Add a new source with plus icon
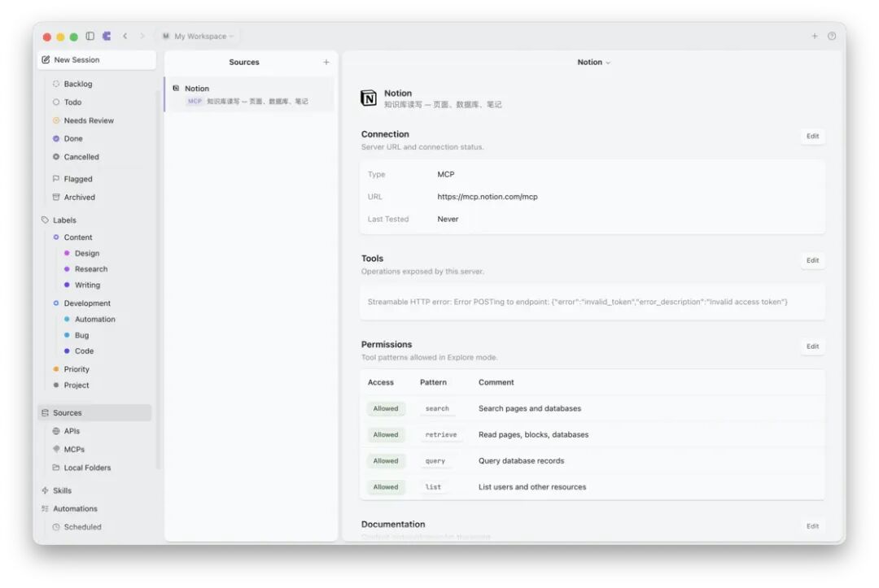 tap(326, 62)
